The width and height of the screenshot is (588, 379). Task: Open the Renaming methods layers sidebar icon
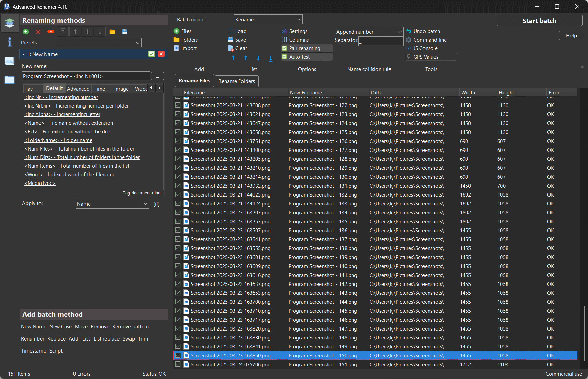pyautogui.click(x=10, y=23)
